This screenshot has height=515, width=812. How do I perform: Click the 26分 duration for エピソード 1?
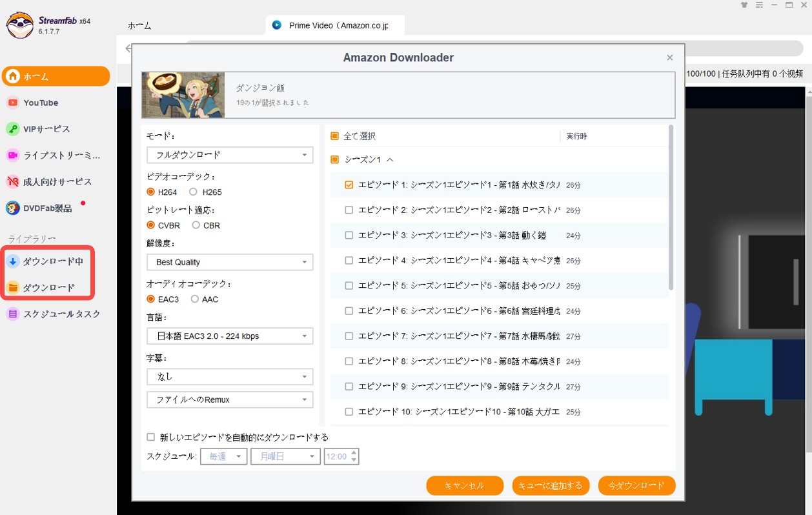[573, 185]
